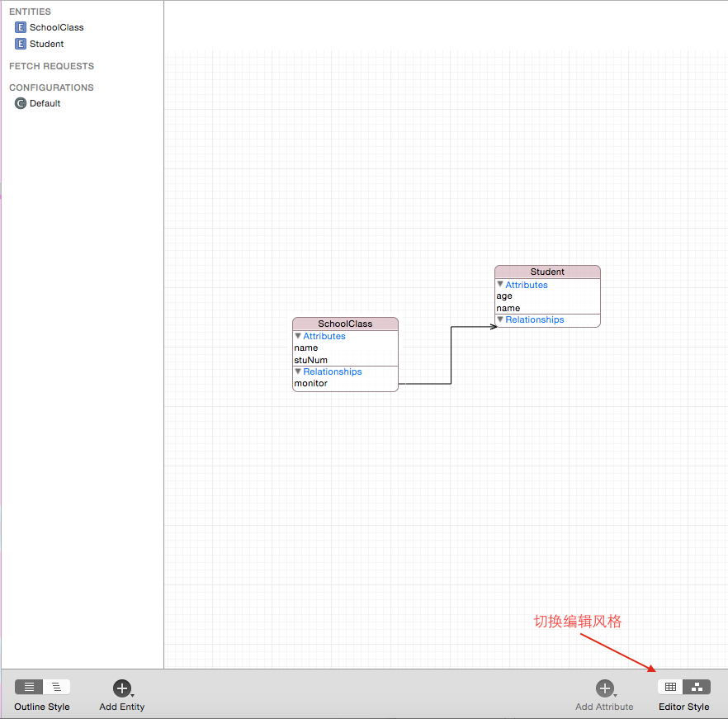The height and width of the screenshot is (719, 728).
Task: Click the CONFIGURATIONS section header
Action: 51,88
